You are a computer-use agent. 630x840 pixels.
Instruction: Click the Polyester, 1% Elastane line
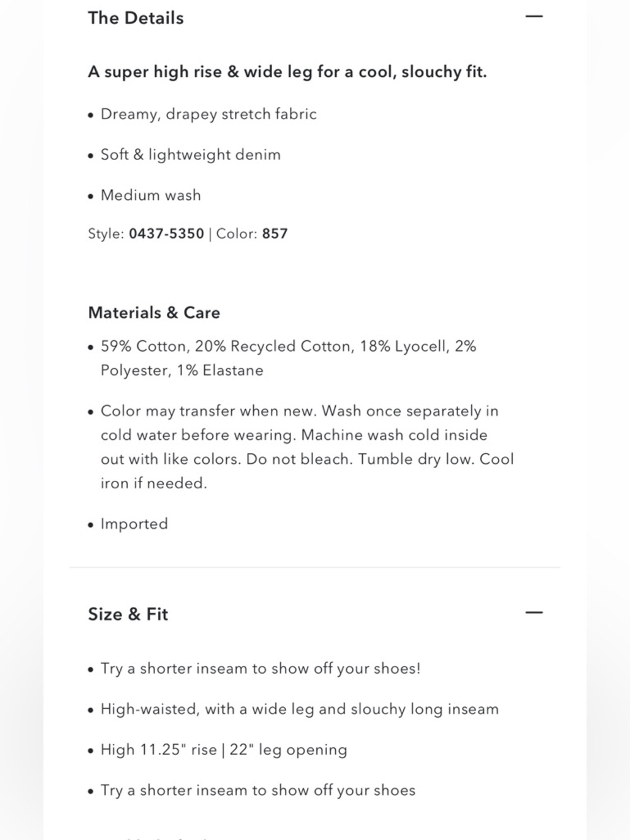[182, 371]
